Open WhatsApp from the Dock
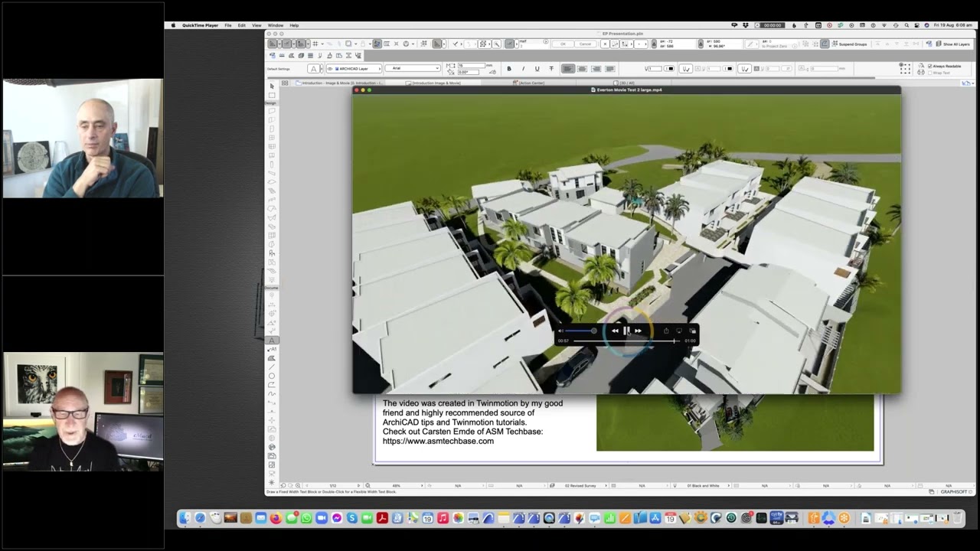The width and height of the screenshot is (980, 551). 306,518
